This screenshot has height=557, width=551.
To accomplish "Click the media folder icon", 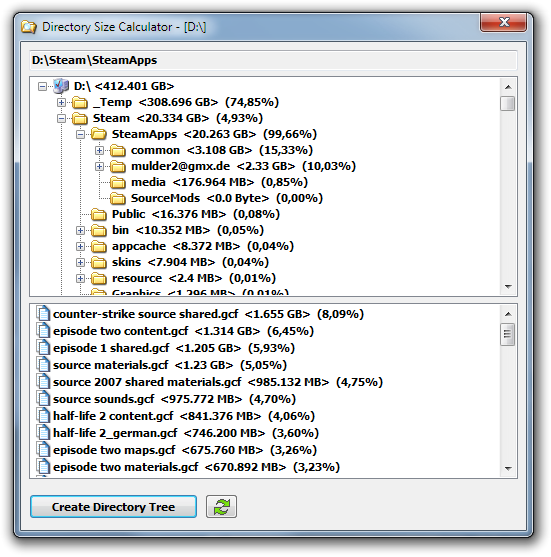I will click(x=118, y=183).
